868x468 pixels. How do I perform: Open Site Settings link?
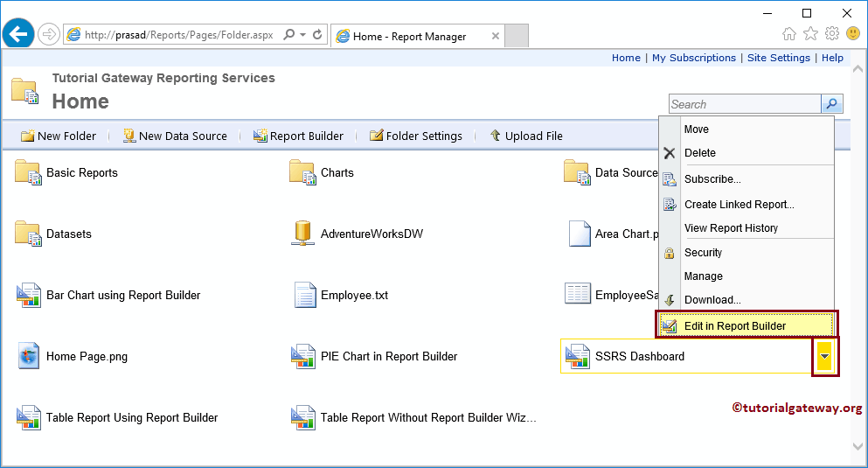coord(778,58)
